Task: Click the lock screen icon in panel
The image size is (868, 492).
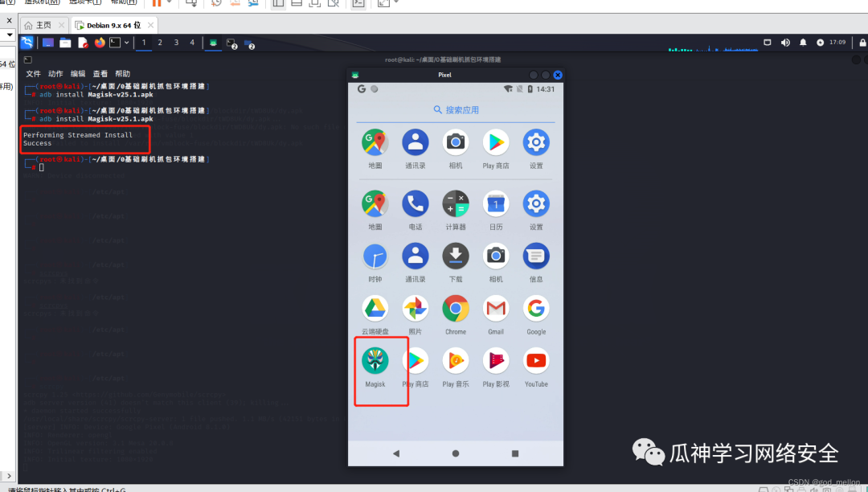Action: pos(862,43)
